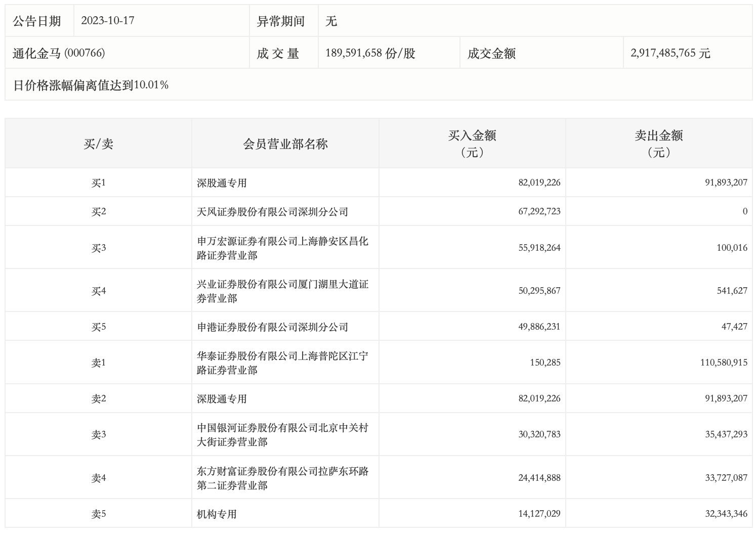Click 深股通专用 in the 买1 row
Screen dimensions: 756x539
(x=222, y=183)
